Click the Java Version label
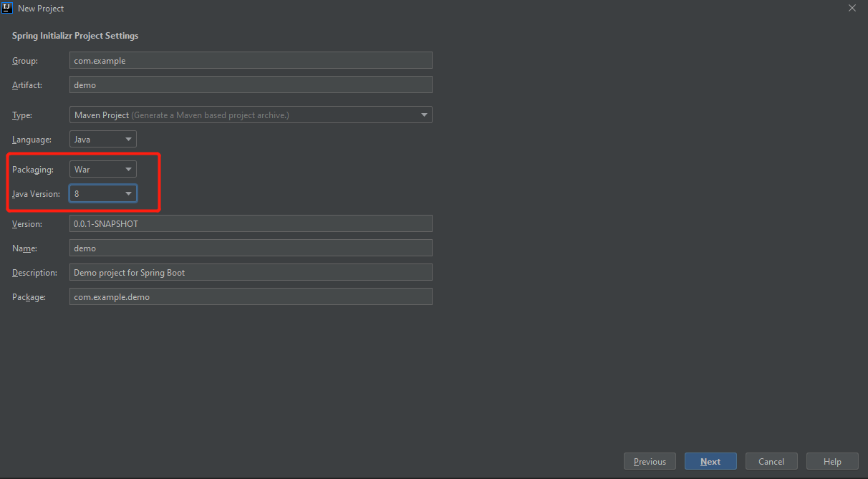The height and width of the screenshot is (479, 868). (36, 194)
